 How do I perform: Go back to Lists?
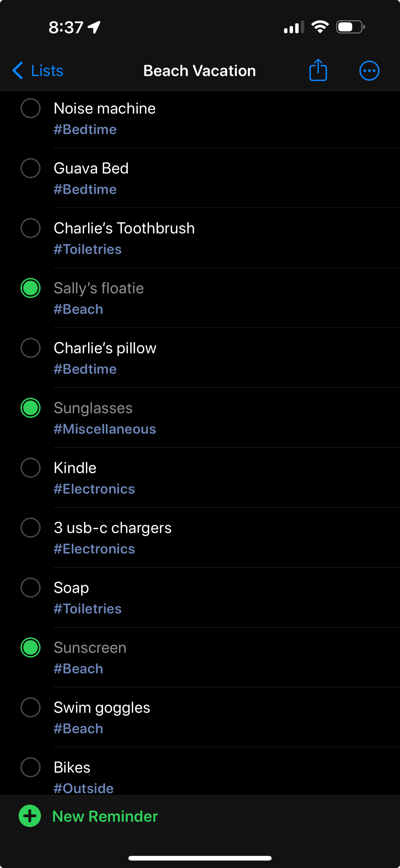click(38, 71)
